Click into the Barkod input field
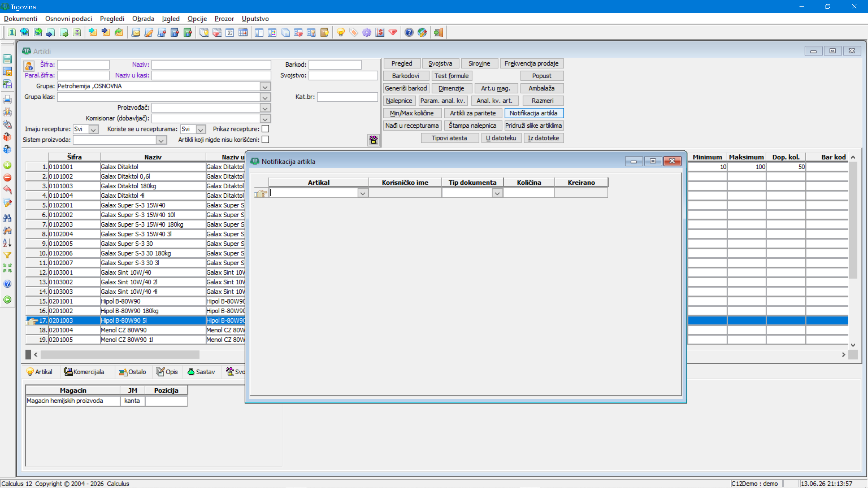Viewport: 868px width, 488px height. (x=335, y=65)
